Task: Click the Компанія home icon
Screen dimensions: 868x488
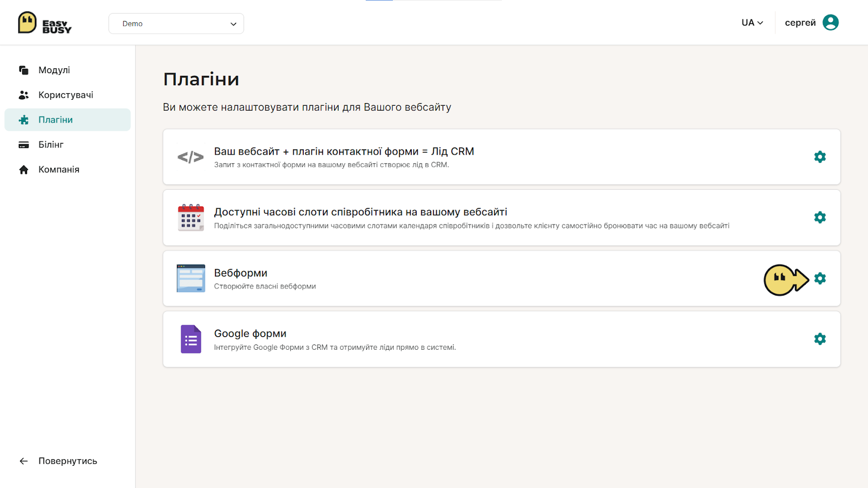Action: click(24, 170)
